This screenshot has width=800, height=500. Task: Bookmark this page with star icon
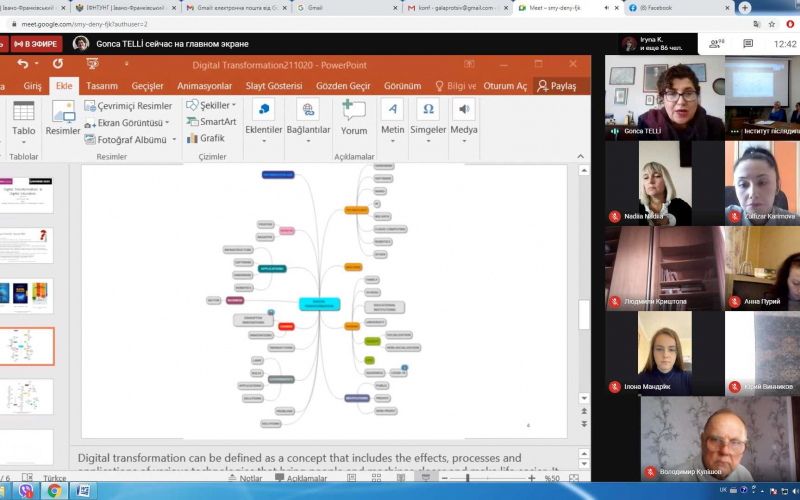pyautogui.click(x=772, y=24)
